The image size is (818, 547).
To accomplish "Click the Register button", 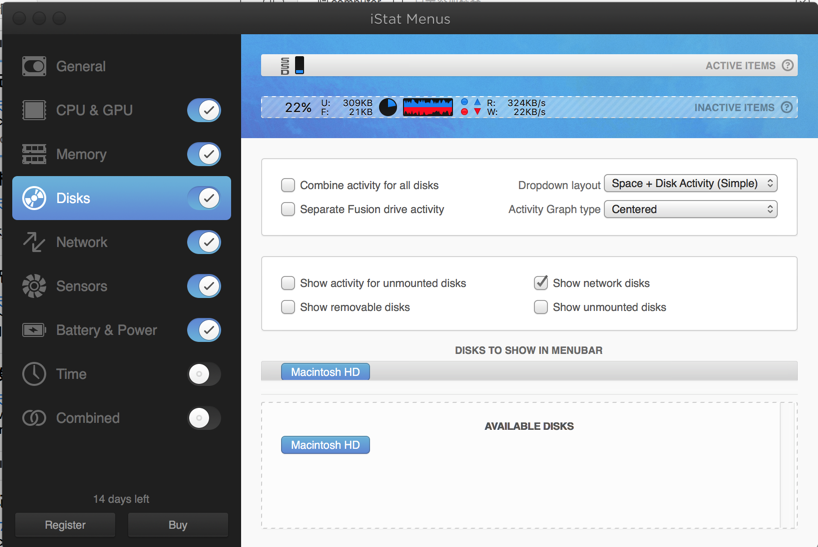I will click(65, 525).
